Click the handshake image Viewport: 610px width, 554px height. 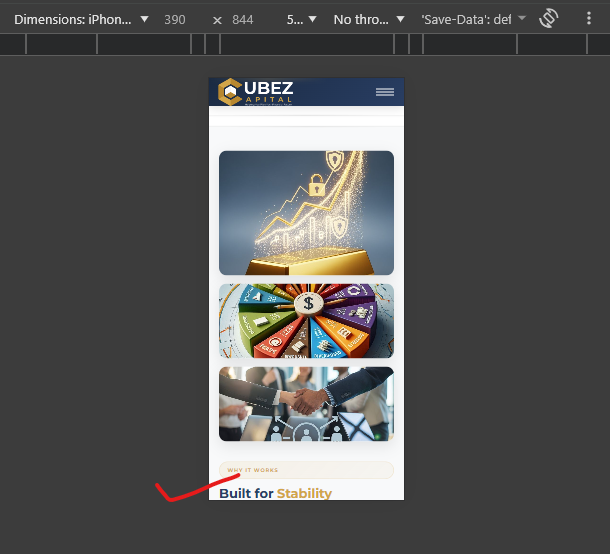point(306,404)
